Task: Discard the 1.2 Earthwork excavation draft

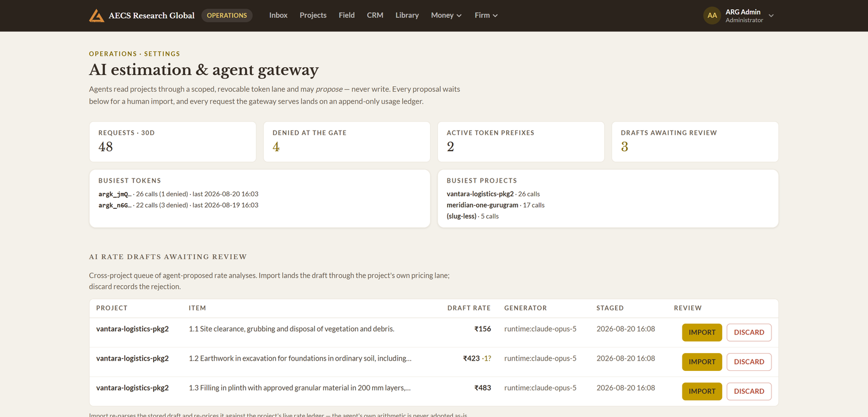Action: [749, 362]
